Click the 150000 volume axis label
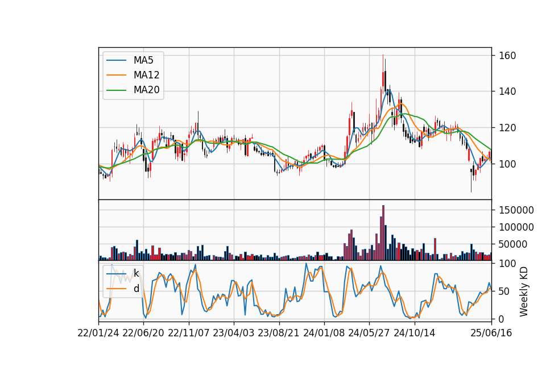This screenshot has width=546, height=392. (x=516, y=210)
